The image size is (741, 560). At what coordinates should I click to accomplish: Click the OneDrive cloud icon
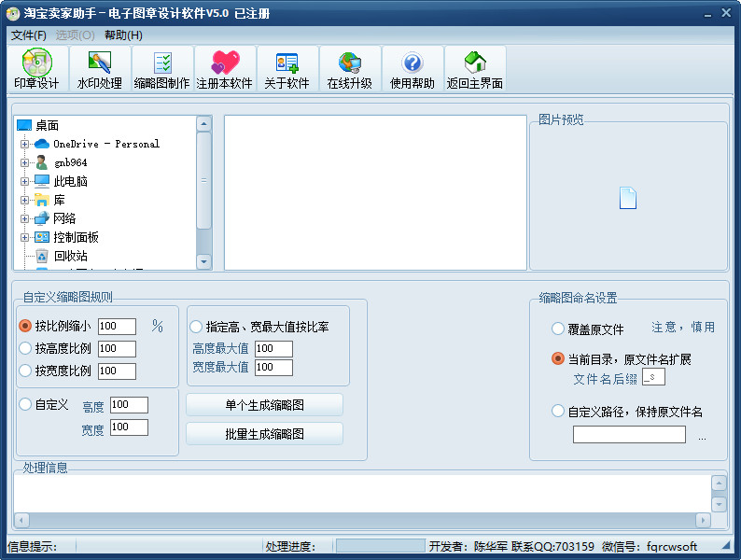pyautogui.click(x=42, y=144)
